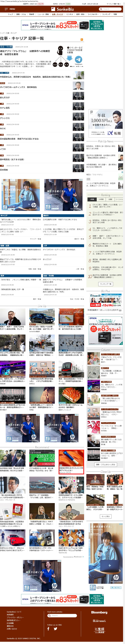Click the orange RSS feed icon
125x644 pixels.
tap(82, 39)
